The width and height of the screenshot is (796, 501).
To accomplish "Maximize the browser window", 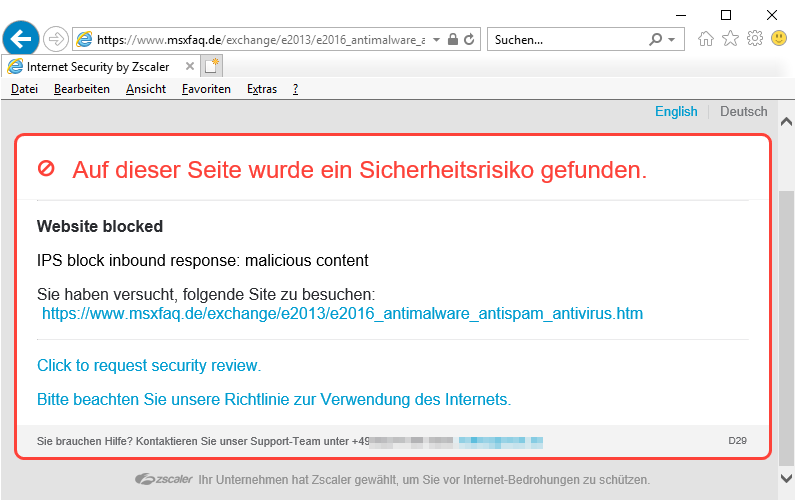I will pos(726,15).
